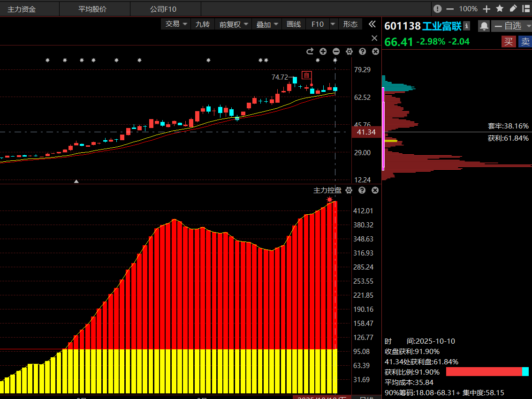Click the redo arrow icon above the chart
This screenshot has width=532, height=399.
(x=310, y=52)
